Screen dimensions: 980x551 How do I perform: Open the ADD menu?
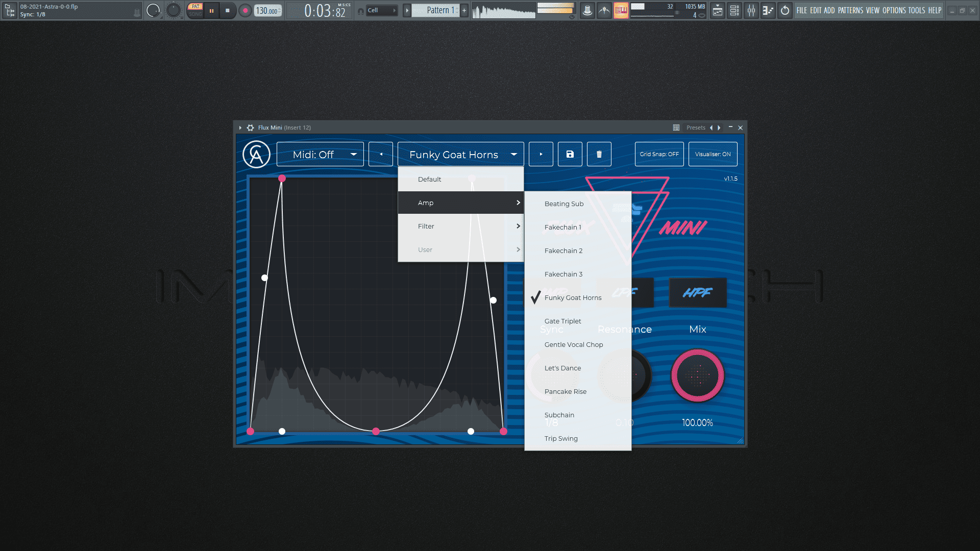pos(829,10)
